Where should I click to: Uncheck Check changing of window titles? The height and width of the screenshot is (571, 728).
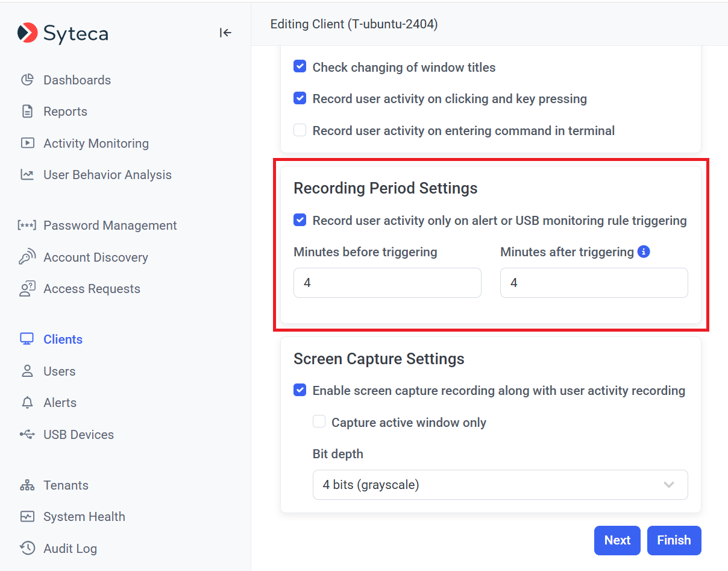(x=300, y=67)
